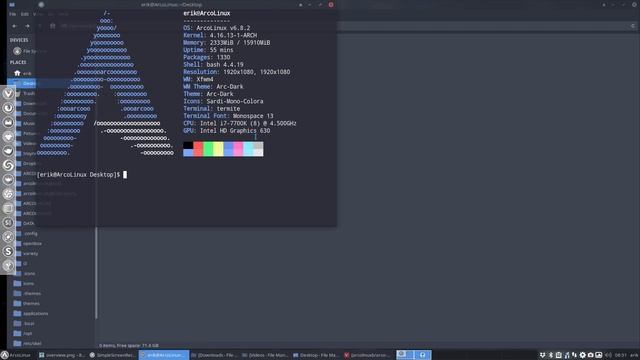Open the Dropbox tray icon
This screenshot has height=360, width=640.
(x=542, y=355)
